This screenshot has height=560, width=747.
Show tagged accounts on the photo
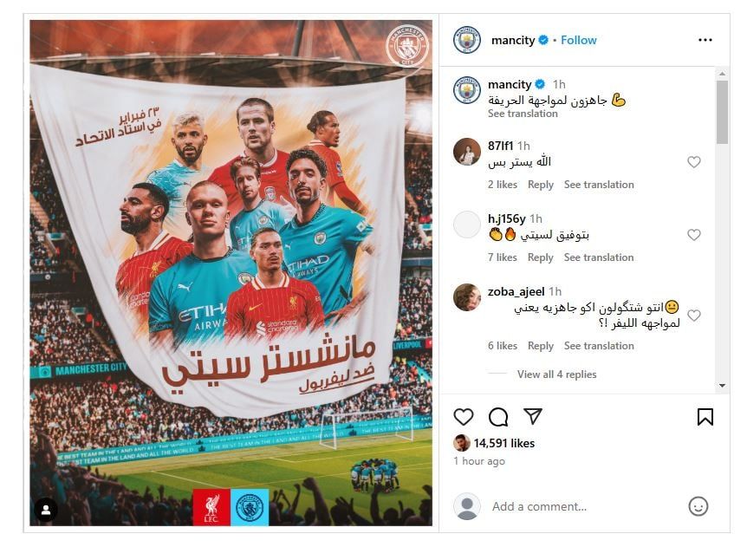[46, 510]
